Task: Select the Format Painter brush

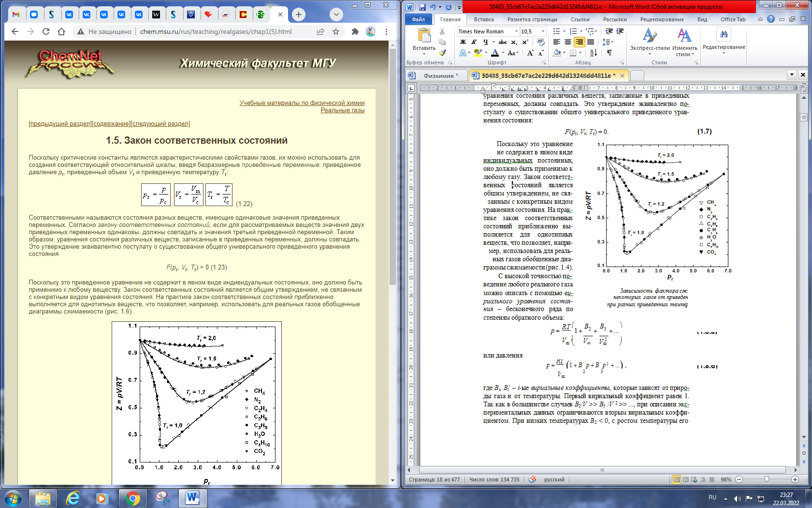Action: tap(442, 53)
